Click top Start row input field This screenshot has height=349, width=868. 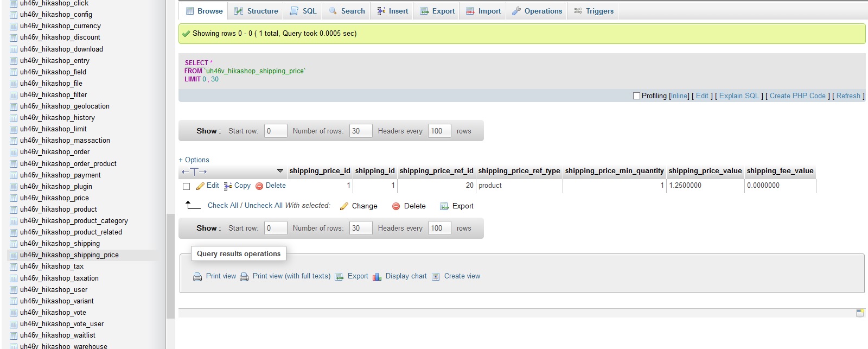point(276,131)
